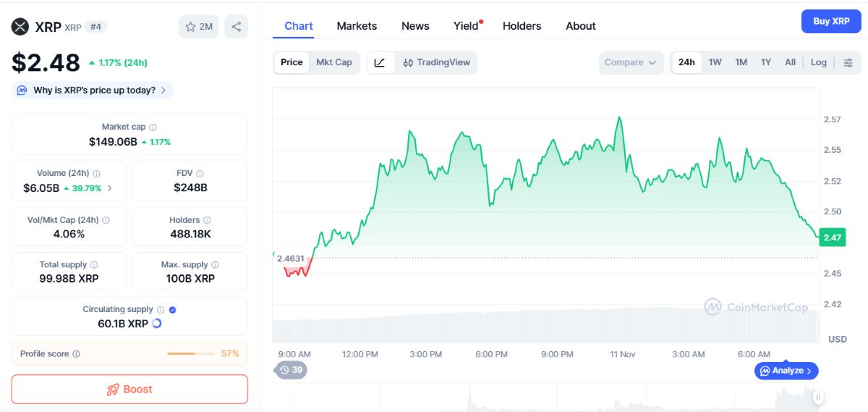Switch to TradingView candlestick view
This screenshot has height=412, width=868.
point(437,62)
